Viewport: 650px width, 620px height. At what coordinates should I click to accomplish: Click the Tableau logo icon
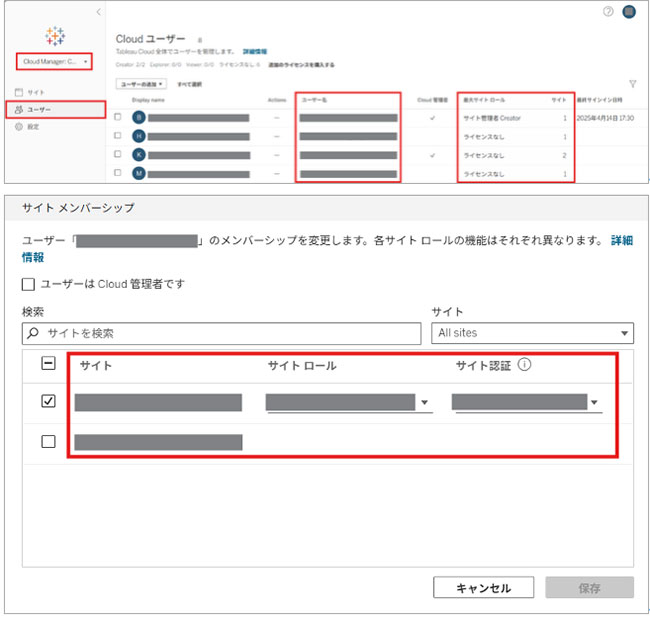click(55, 36)
